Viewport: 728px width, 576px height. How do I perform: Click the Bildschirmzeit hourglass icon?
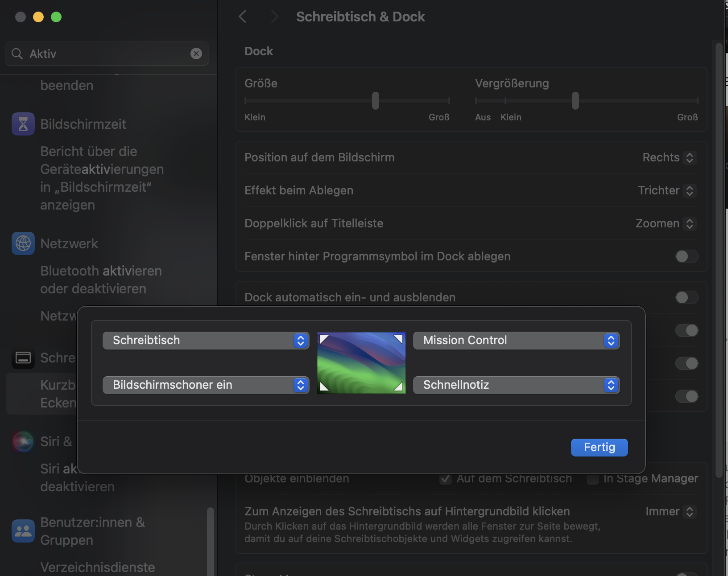(23, 124)
